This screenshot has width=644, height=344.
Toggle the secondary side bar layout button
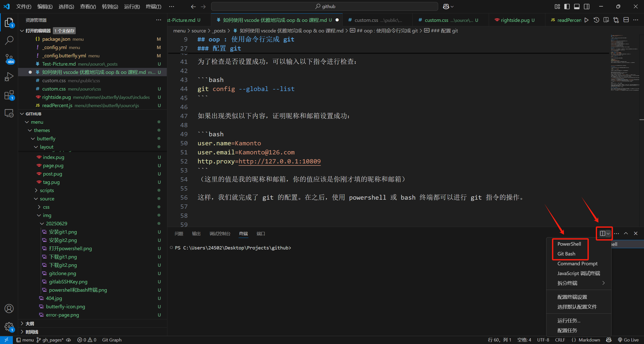587,7
